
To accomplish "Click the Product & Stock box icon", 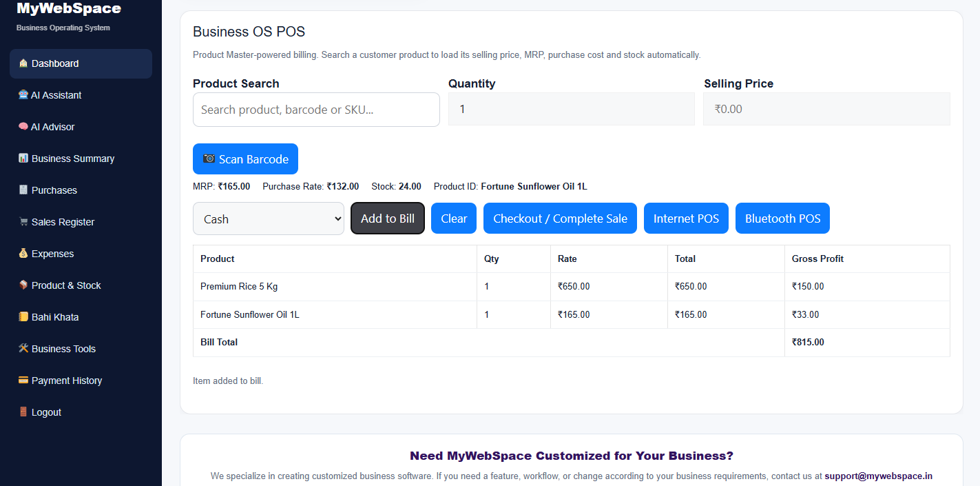I will click(x=23, y=285).
